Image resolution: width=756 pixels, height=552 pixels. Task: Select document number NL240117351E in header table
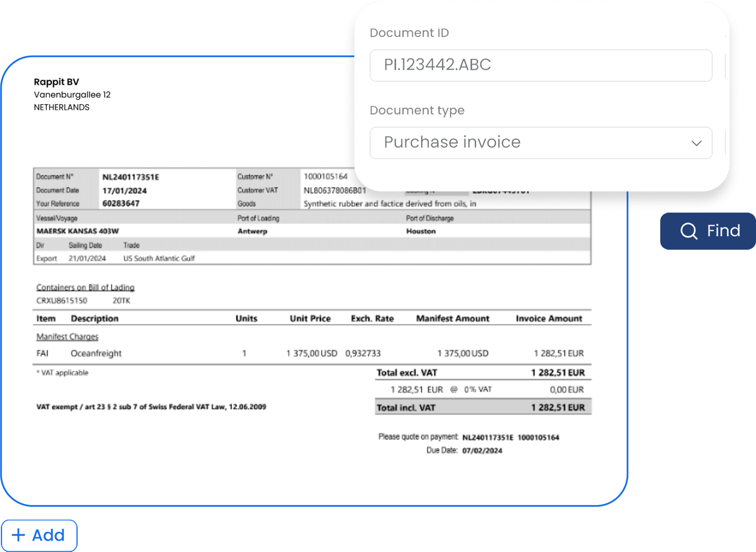[x=131, y=177]
